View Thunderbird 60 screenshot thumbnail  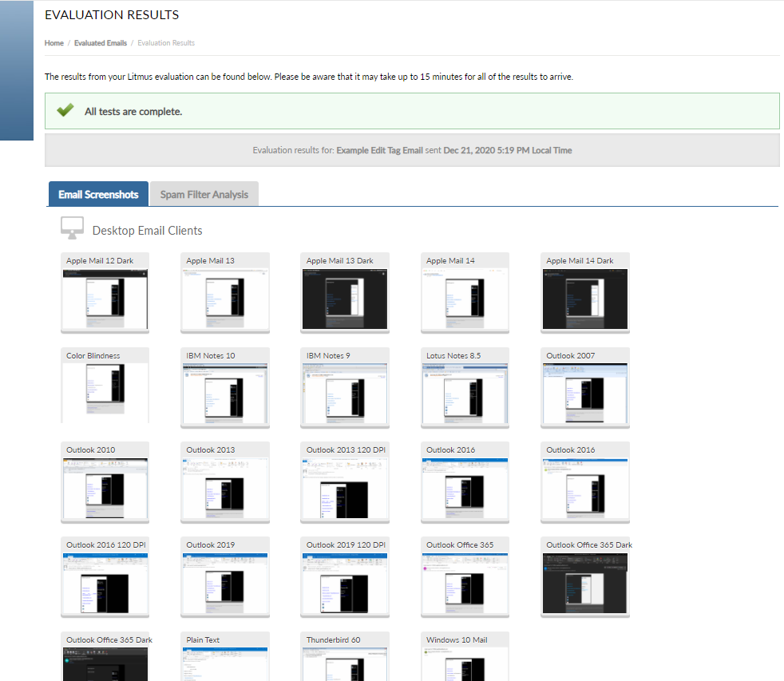(345, 664)
